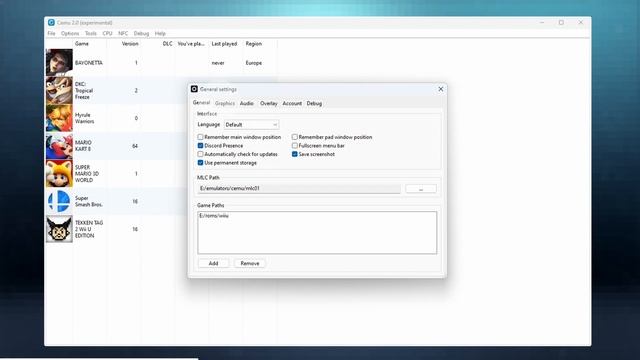Switch to the Graphics tab
The height and width of the screenshot is (360, 640).
(x=225, y=103)
